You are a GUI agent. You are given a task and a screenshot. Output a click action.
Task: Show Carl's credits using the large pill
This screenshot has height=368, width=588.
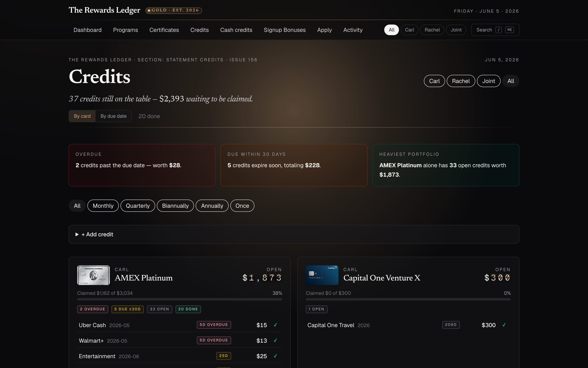click(434, 81)
